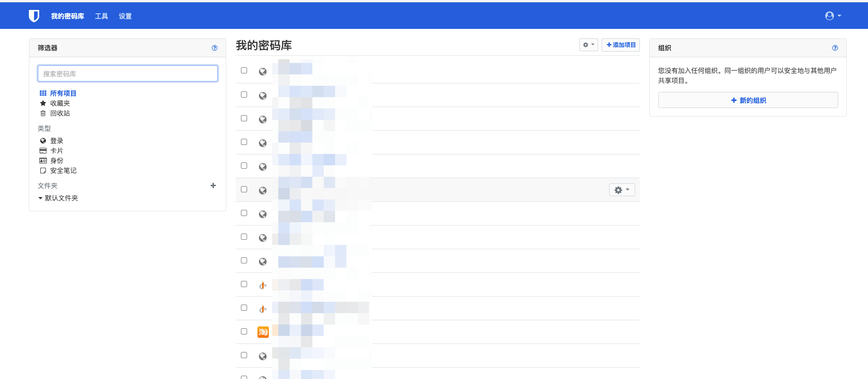Check the first vault item checkbox
Viewport: 868px width, 379px height.
(244, 71)
